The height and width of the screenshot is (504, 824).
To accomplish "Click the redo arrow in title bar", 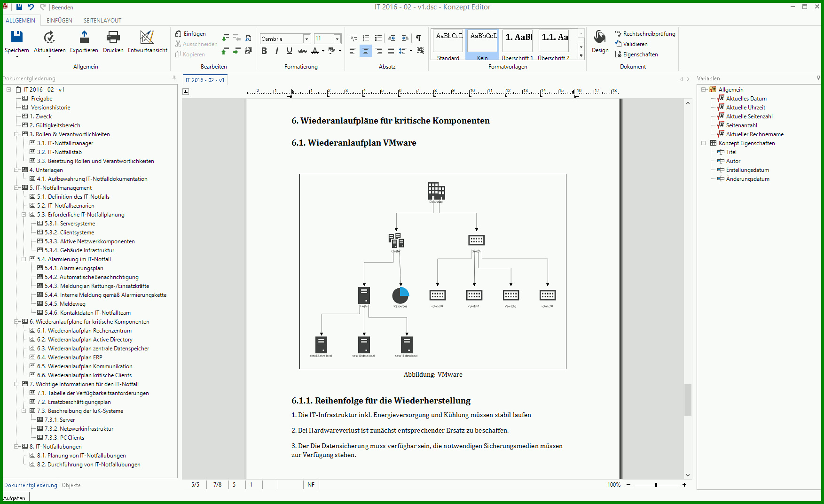I will [43, 7].
